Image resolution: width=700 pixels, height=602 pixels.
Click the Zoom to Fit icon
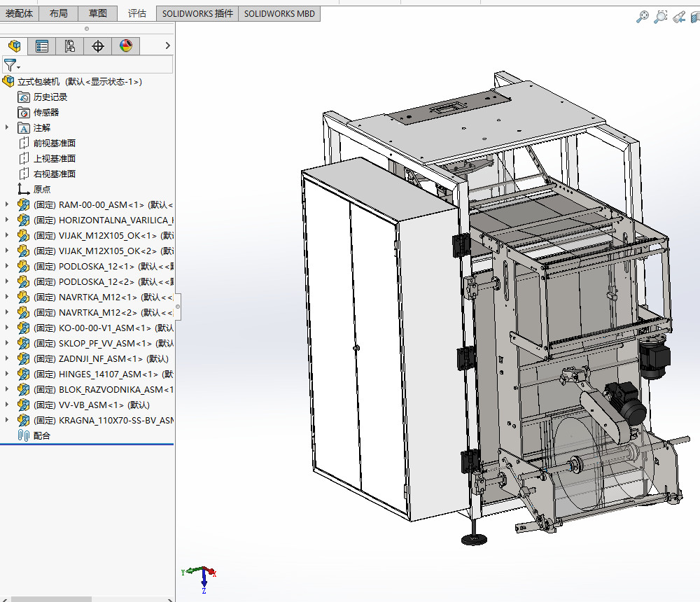[x=643, y=17]
